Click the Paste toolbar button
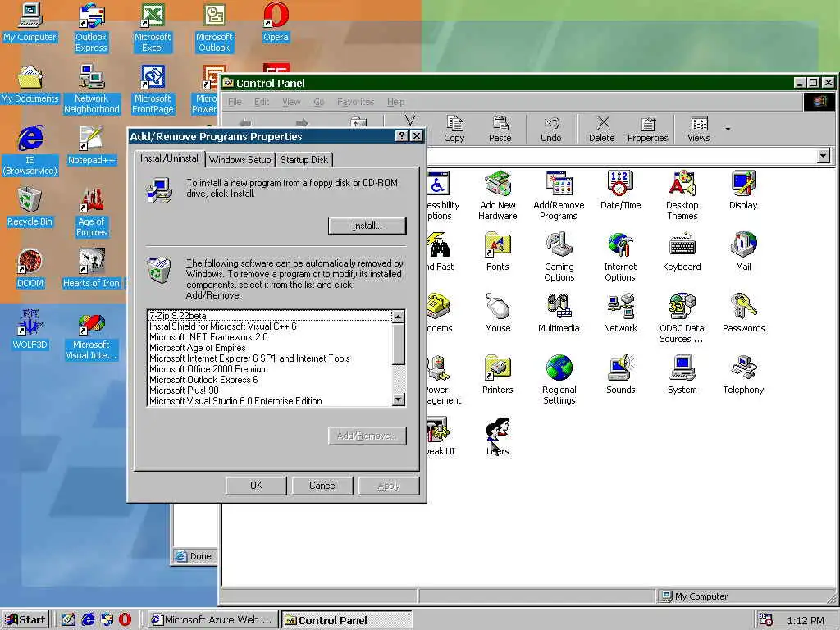 click(x=500, y=129)
